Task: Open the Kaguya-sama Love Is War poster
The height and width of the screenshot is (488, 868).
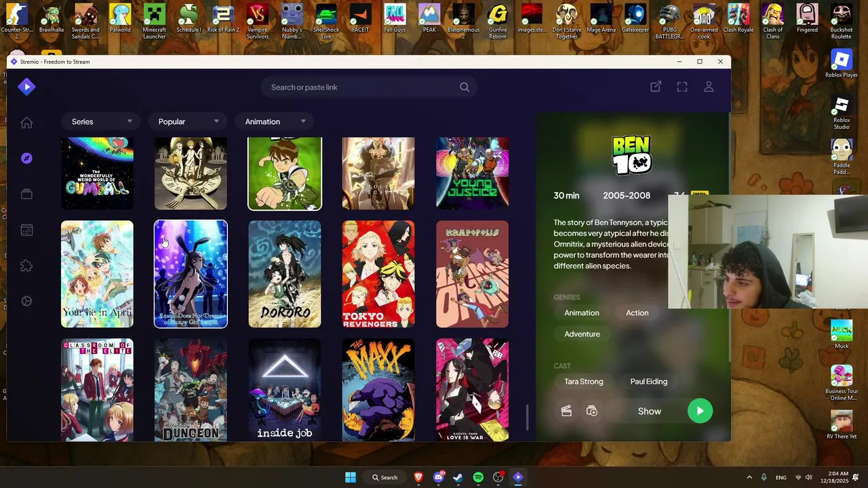Action: pyautogui.click(x=472, y=390)
